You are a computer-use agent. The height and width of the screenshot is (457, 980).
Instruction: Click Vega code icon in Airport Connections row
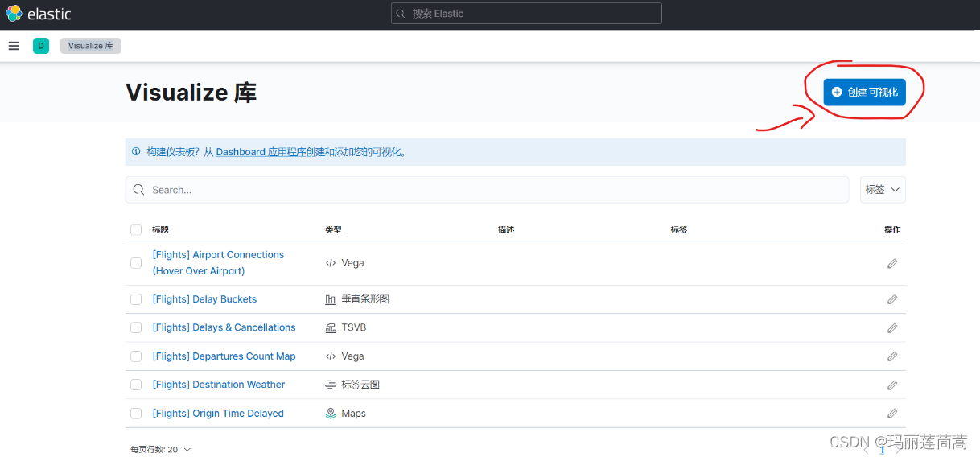tap(331, 263)
